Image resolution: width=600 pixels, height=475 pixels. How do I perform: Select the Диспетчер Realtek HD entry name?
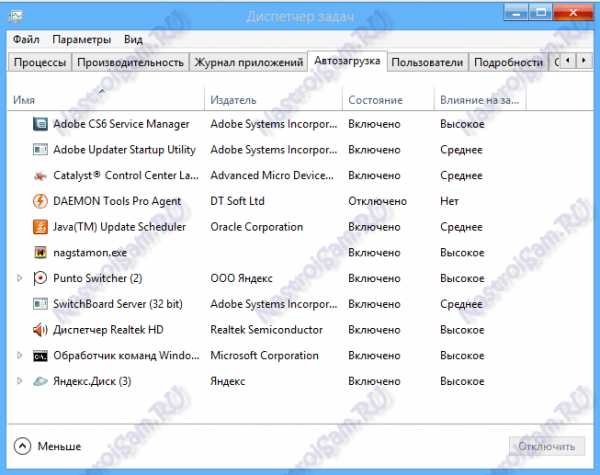[x=108, y=330]
